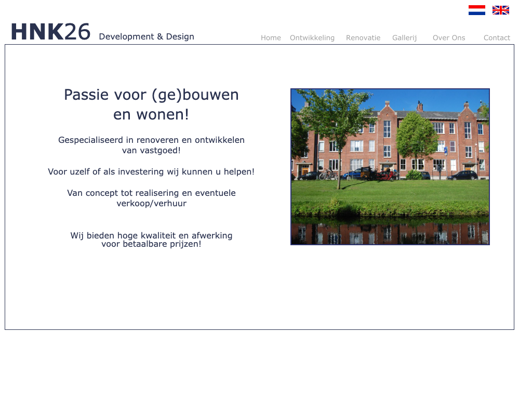Click the water reflection in the photo
Image resolution: width=532 pixels, height=399 pixels.
390,233
